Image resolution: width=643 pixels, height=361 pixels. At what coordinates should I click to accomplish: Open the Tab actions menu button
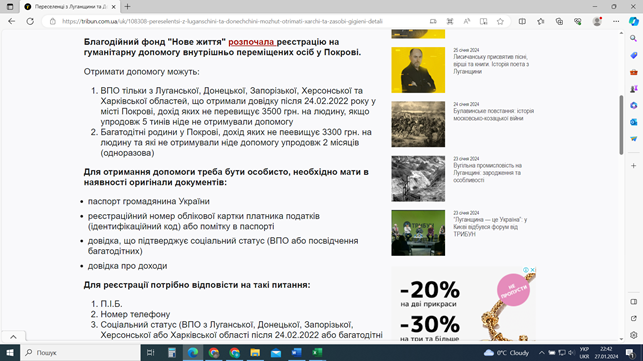click(x=10, y=7)
